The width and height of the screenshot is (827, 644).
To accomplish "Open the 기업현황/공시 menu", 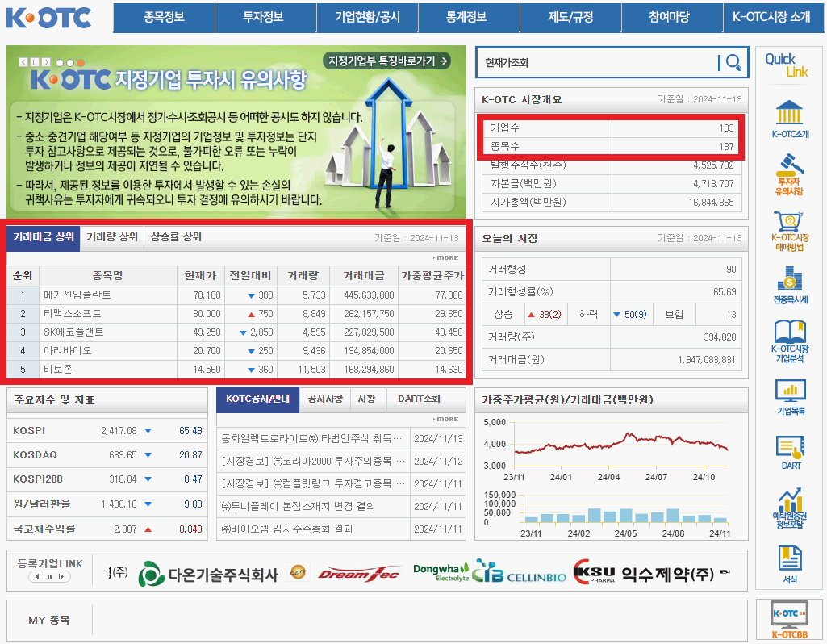I will (367, 17).
